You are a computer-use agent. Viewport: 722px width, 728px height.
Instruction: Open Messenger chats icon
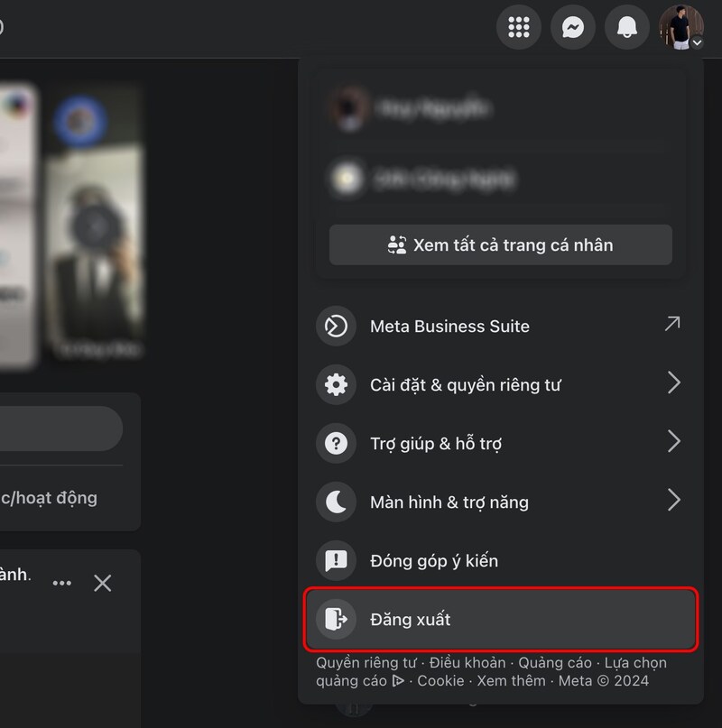[x=572, y=27]
